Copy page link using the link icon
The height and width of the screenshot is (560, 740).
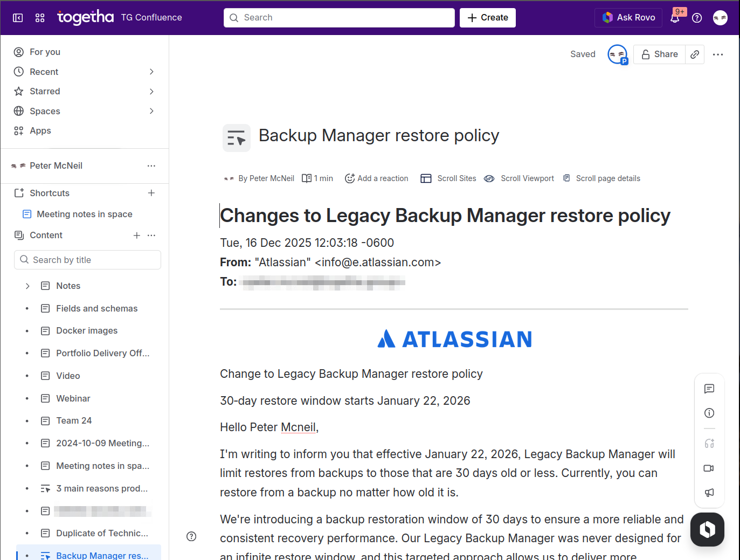(695, 54)
